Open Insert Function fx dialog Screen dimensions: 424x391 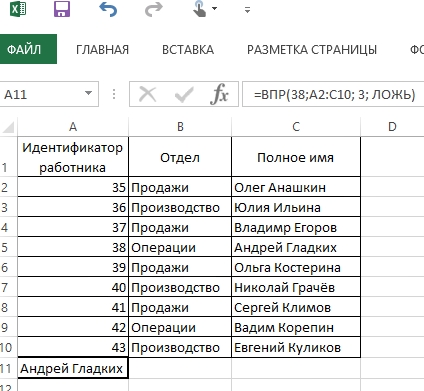click(219, 94)
